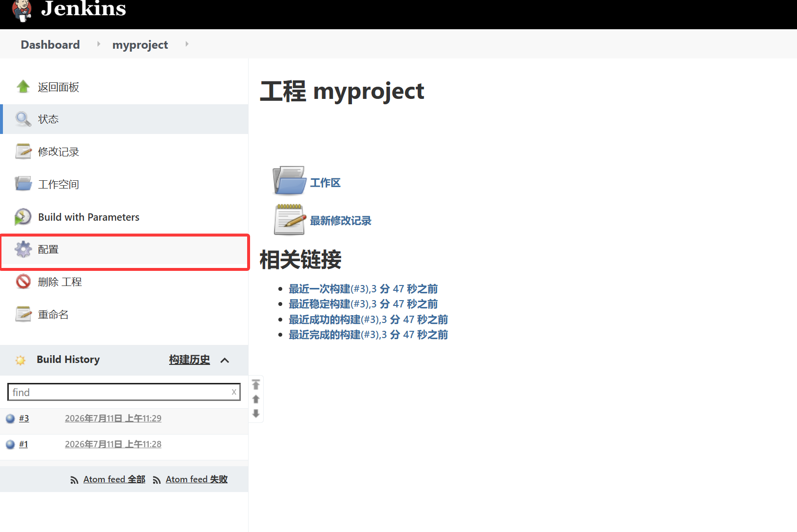Screen dimensions: 797x532
Task: Open the myproject breadcrumb
Action: 140,45
